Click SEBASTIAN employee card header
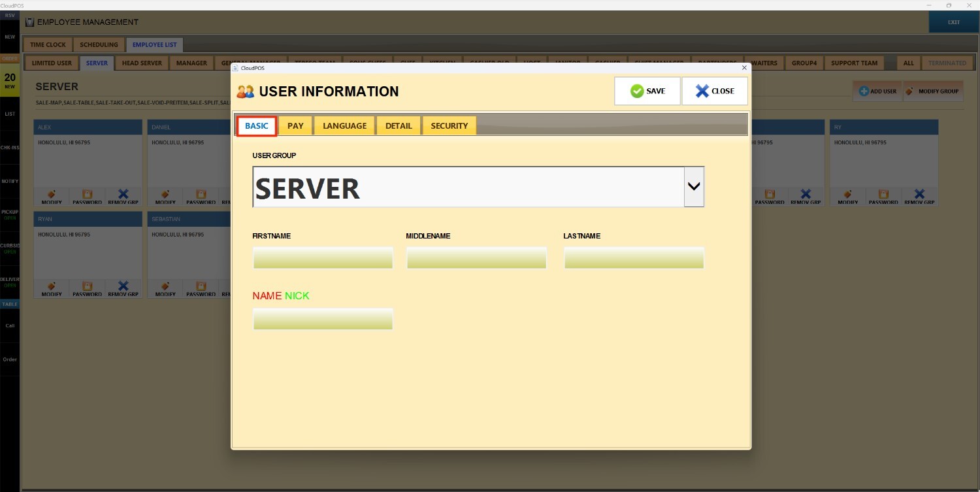 (x=189, y=219)
